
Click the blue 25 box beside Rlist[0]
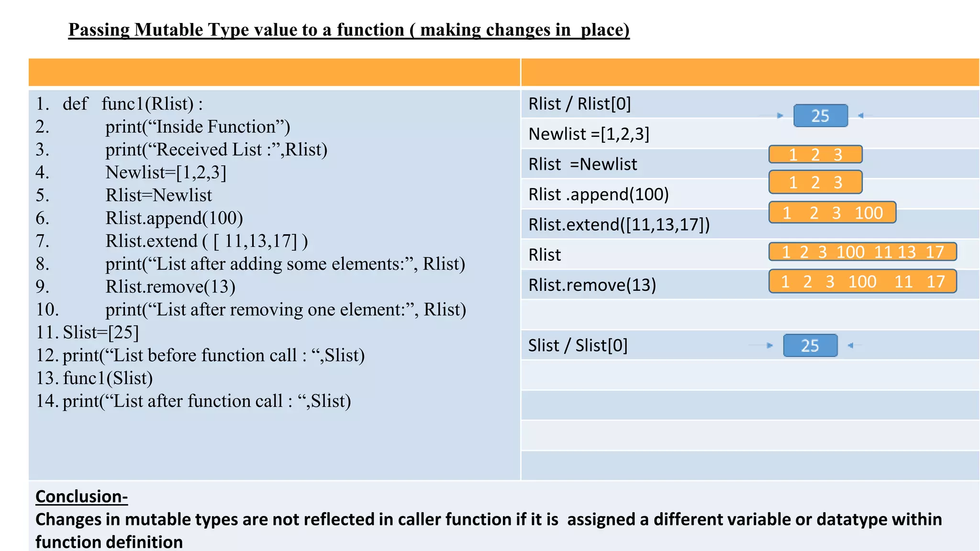(x=820, y=116)
